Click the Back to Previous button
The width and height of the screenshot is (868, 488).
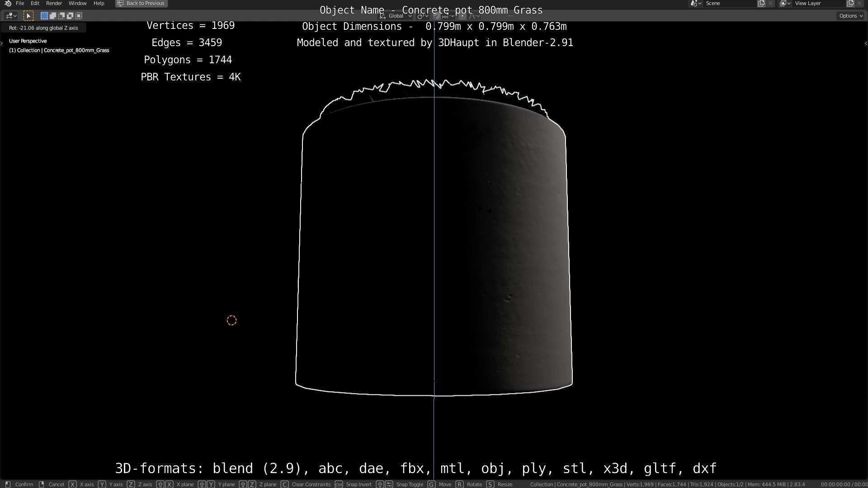(141, 3)
